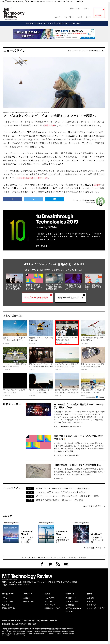Open the Arab Spring article thumbnail
110x644 pixels.
coord(14,278)
